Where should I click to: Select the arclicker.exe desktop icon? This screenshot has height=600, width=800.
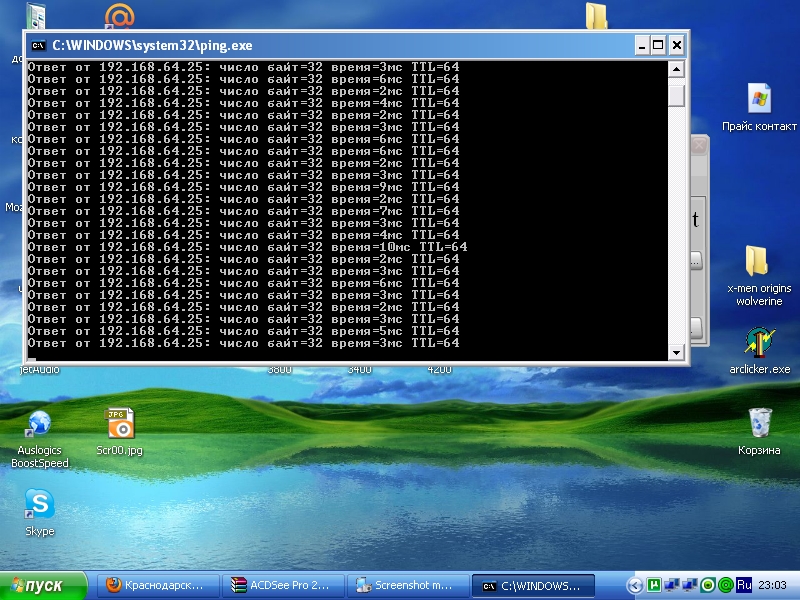pos(759,351)
